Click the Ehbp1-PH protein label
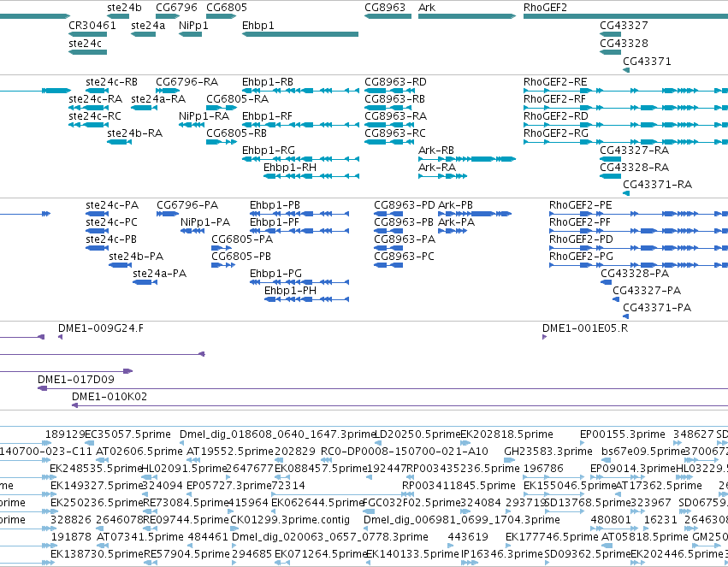This screenshot has width=728, height=567. [290, 291]
